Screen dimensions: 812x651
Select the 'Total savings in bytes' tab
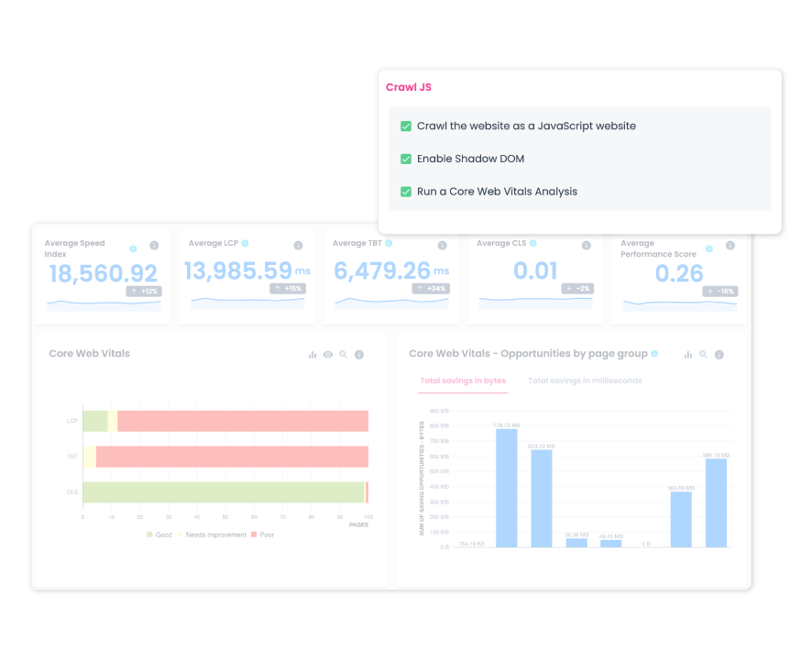click(x=463, y=381)
